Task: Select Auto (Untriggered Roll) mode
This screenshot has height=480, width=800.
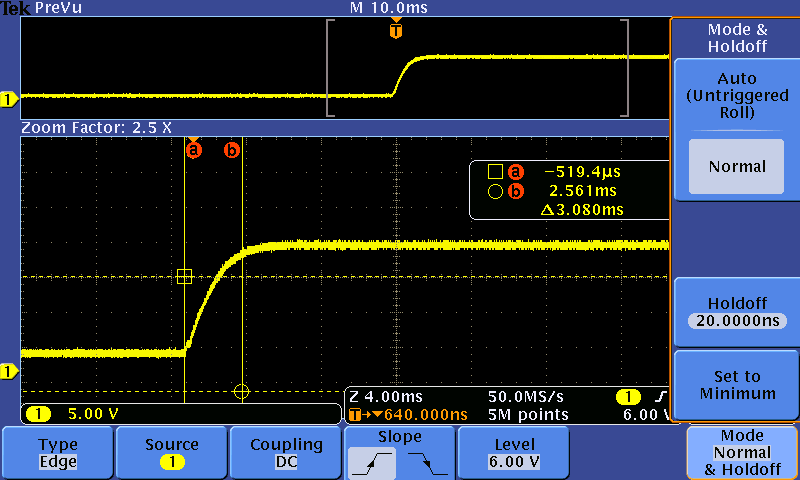Action: pyautogui.click(x=736, y=95)
